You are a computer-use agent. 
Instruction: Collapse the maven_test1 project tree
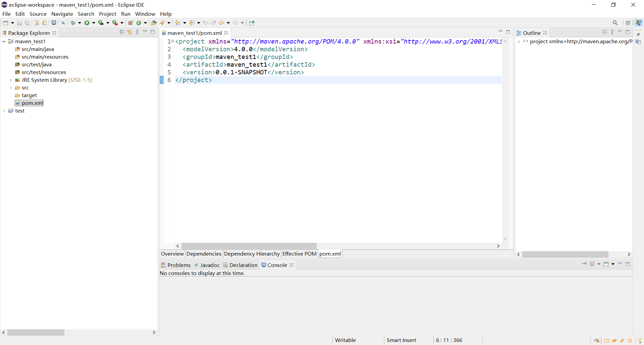point(4,42)
